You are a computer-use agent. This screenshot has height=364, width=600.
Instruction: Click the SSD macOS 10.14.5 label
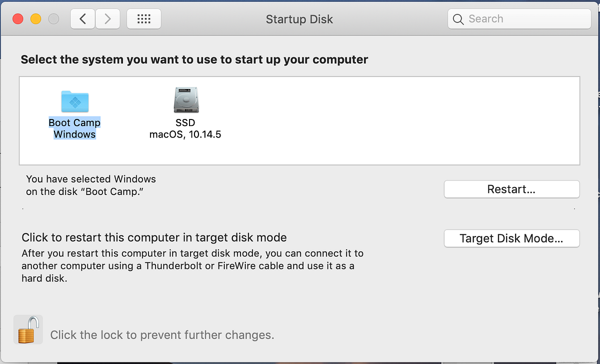pyautogui.click(x=185, y=128)
